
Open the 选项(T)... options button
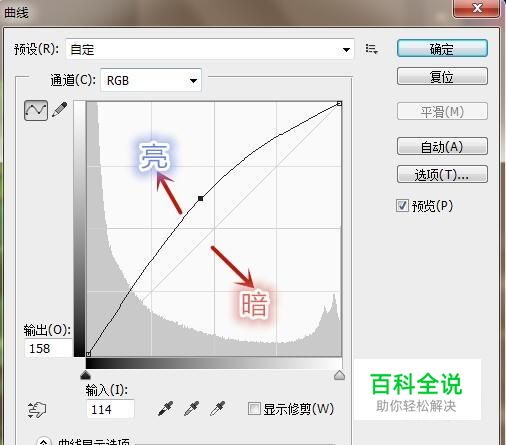tap(442, 174)
